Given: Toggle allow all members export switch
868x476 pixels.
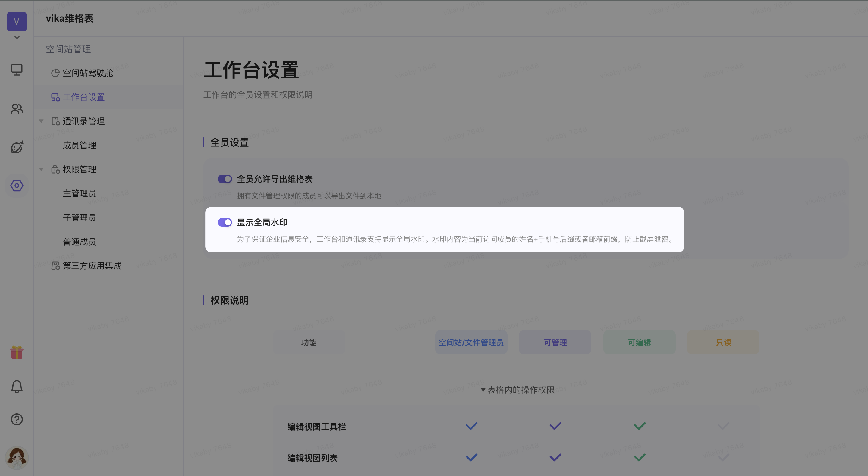Looking at the screenshot, I should point(225,179).
